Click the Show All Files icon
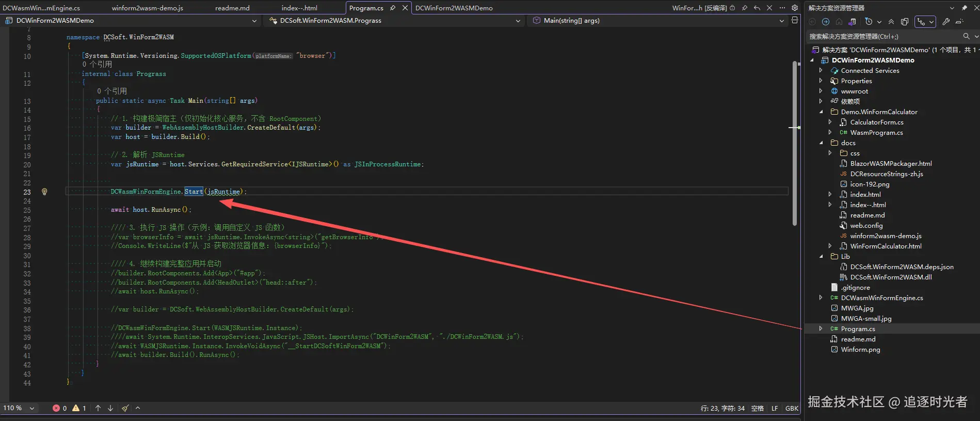 click(905, 22)
